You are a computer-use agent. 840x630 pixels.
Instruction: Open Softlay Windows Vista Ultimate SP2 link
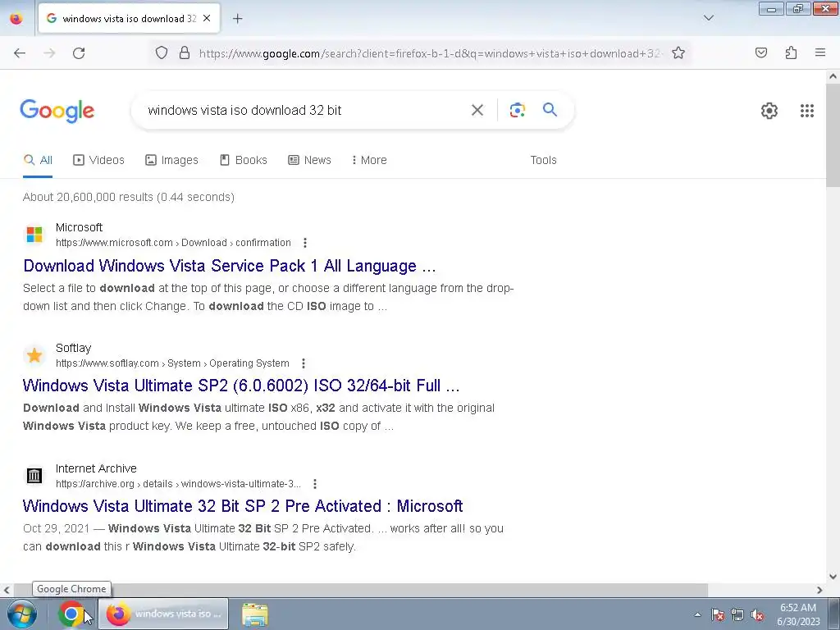[x=241, y=386]
